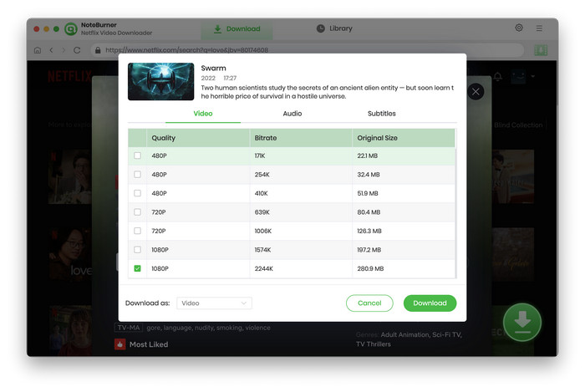Switch to the Subtitles tab
Viewport: 585px width, 392px height.
(381, 114)
